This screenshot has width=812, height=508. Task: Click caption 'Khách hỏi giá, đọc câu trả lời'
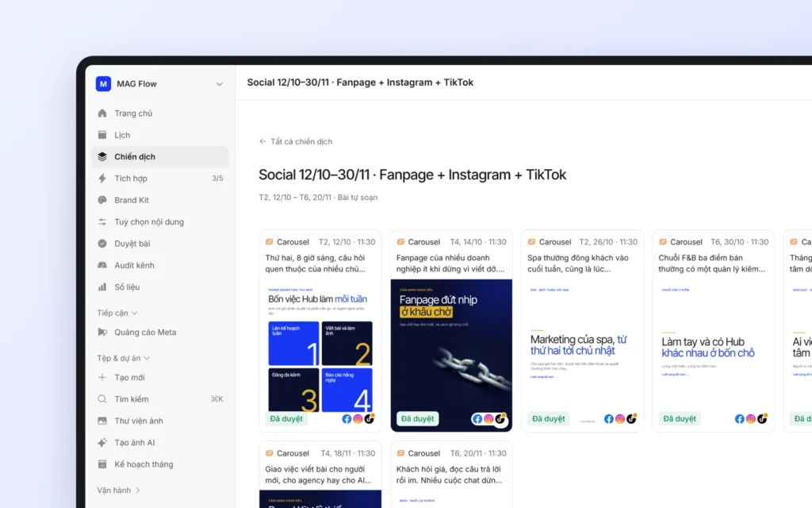coord(449,469)
